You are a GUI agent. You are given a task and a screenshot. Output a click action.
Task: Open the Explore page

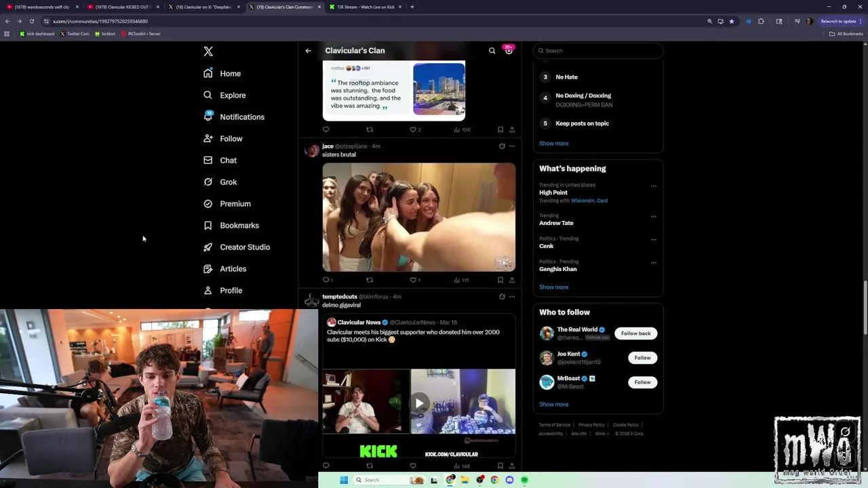(224, 95)
